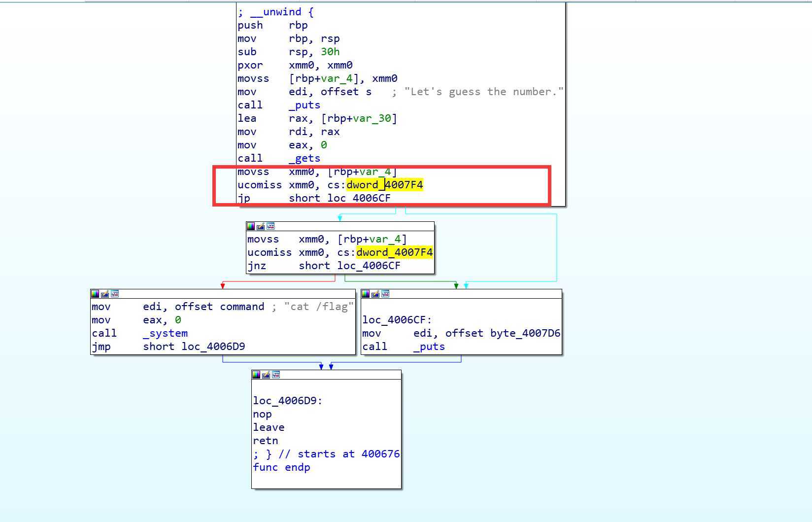Select the "; __unwind {" comment line
The width and height of the screenshot is (812, 522).
point(275,12)
